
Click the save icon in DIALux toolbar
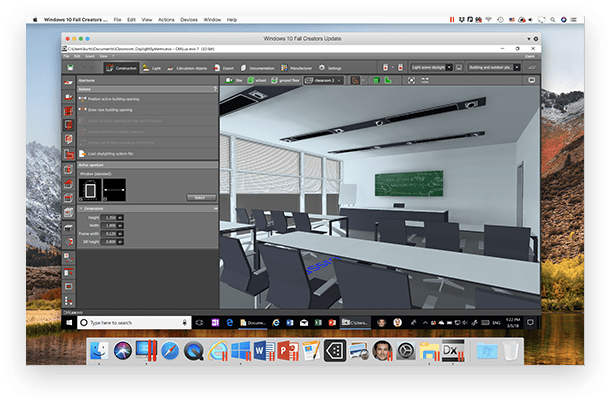click(x=70, y=68)
